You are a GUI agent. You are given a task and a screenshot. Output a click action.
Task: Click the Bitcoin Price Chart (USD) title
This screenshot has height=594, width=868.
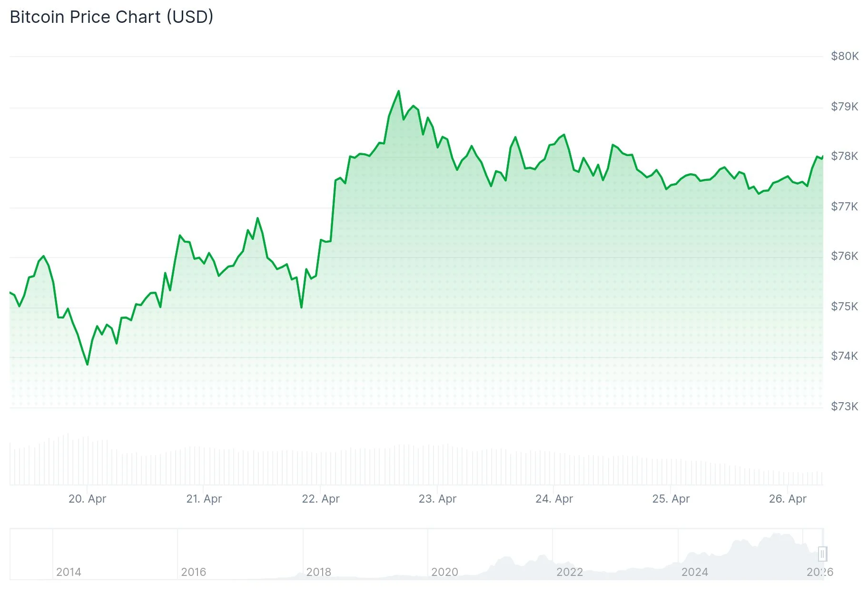[x=111, y=17]
